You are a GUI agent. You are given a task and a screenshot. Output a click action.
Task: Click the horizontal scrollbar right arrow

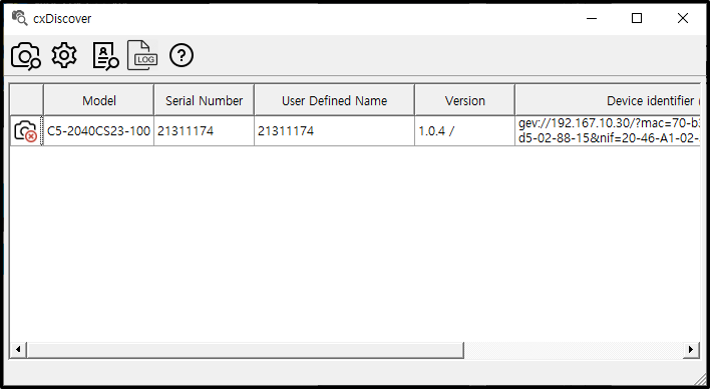(x=691, y=349)
